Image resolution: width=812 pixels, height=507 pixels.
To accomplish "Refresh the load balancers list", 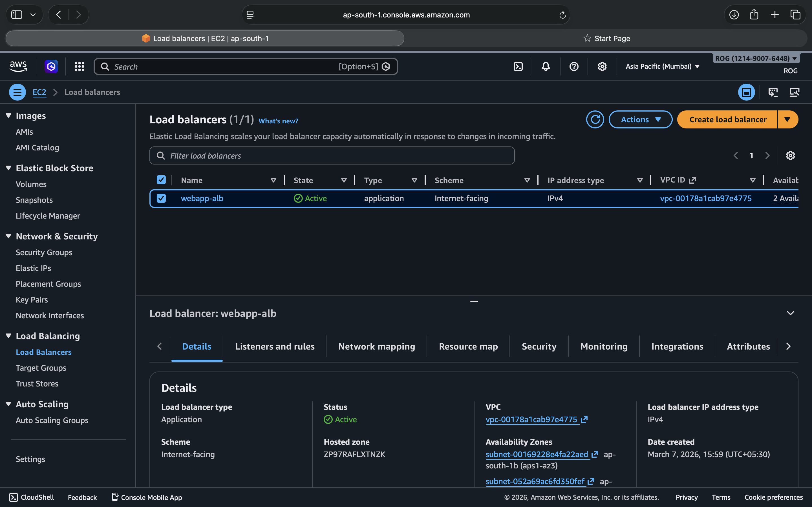I will (595, 119).
